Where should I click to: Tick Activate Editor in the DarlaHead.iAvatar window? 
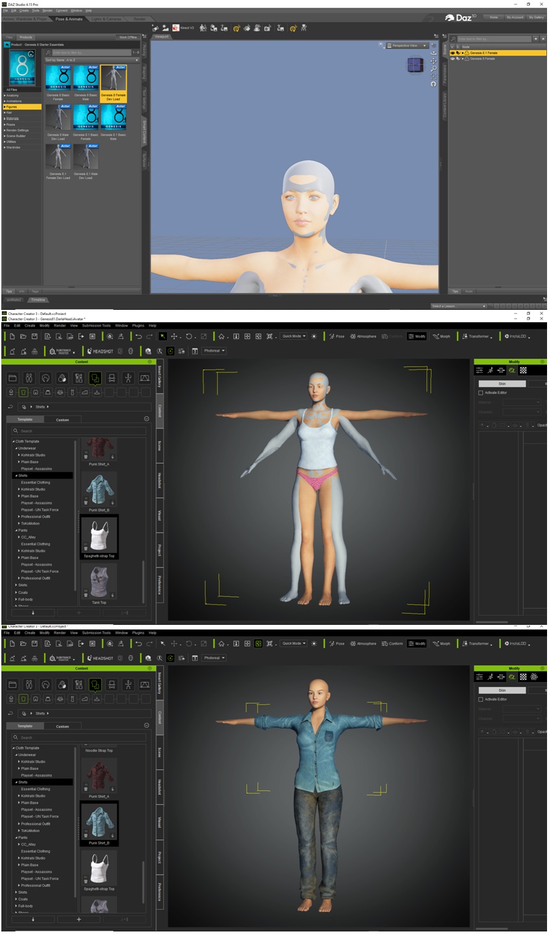click(480, 393)
